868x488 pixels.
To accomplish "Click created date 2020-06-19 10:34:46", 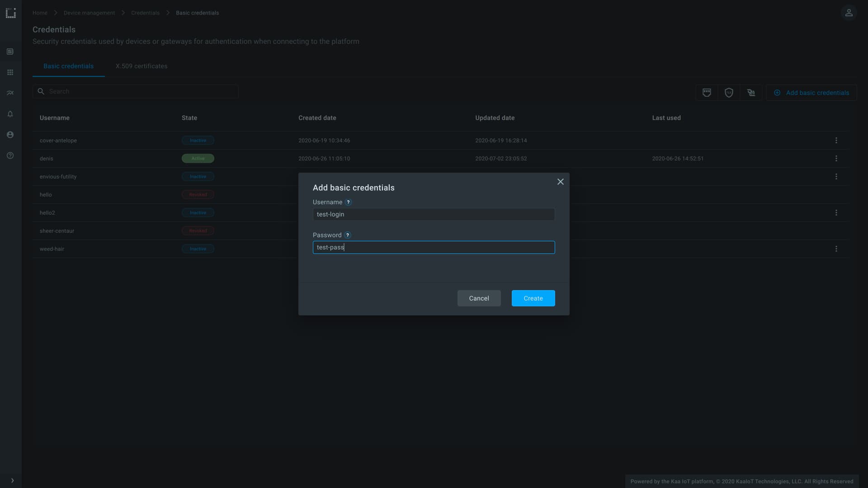I will point(324,141).
